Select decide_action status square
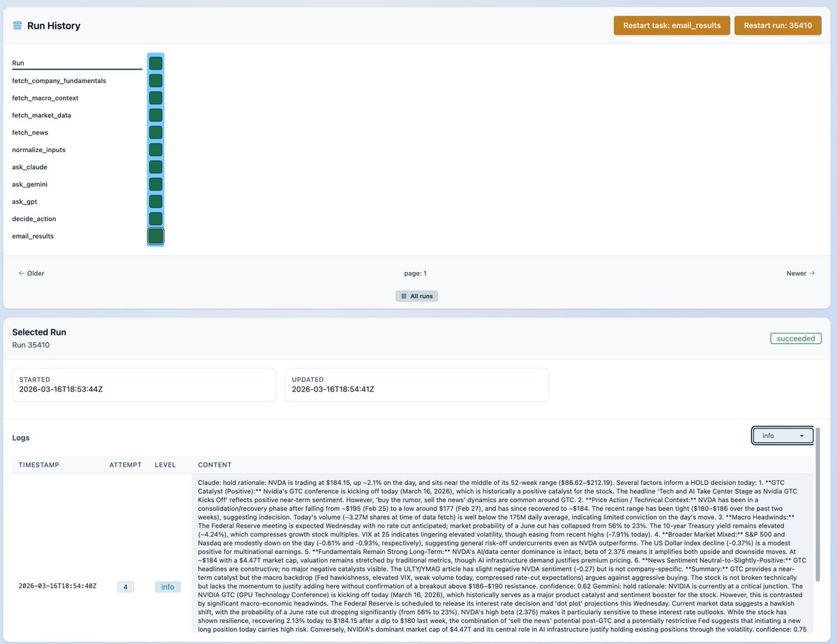 pyautogui.click(x=156, y=219)
